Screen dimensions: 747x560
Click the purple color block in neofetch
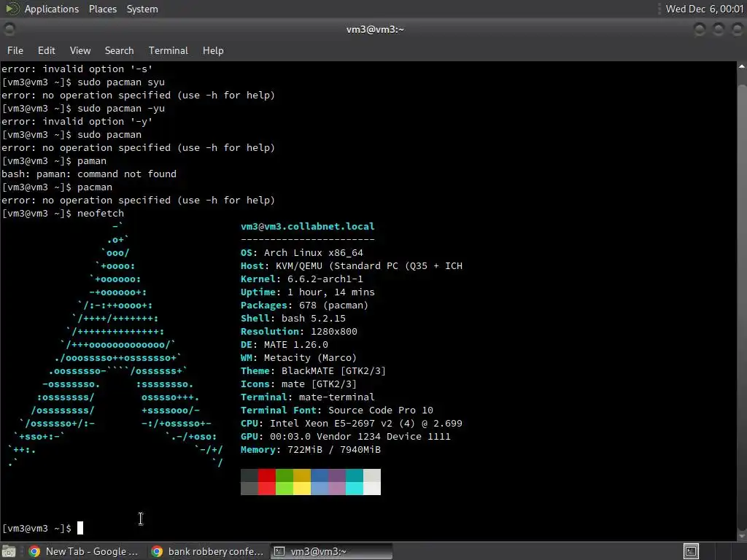coord(337,482)
